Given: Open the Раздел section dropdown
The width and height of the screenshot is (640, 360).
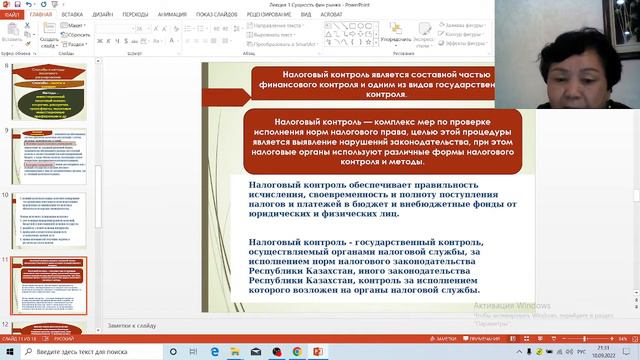Looking at the screenshot, I should click(74, 44).
